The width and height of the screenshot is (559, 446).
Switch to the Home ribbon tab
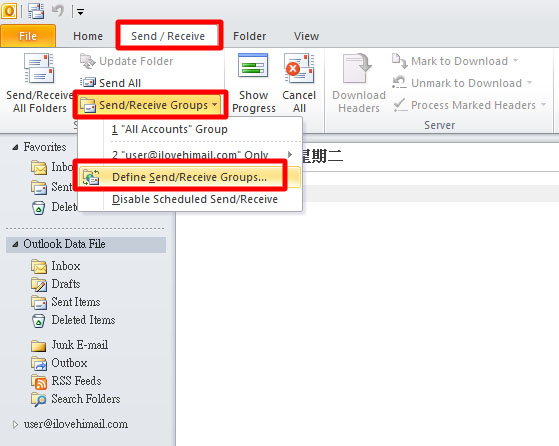[88, 36]
